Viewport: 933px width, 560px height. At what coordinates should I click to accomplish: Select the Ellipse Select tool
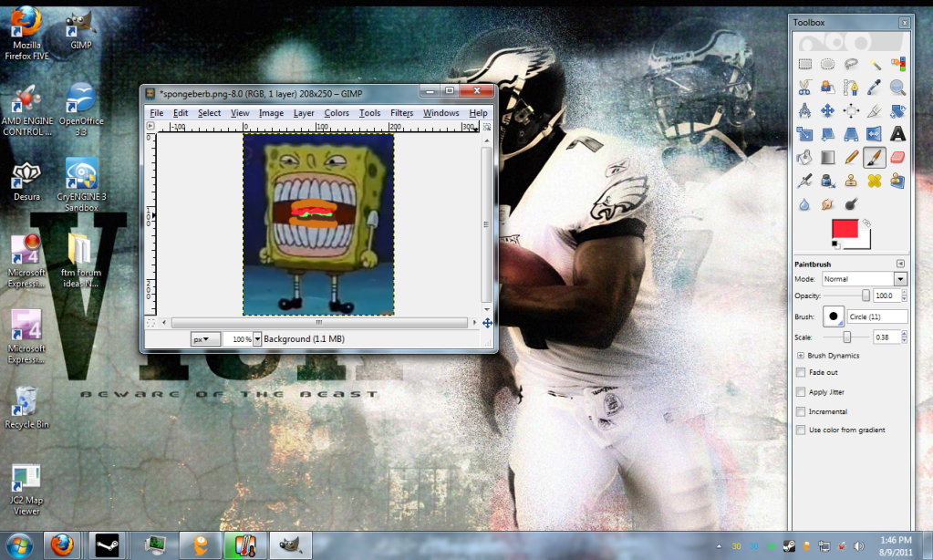pyautogui.click(x=828, y=64)
